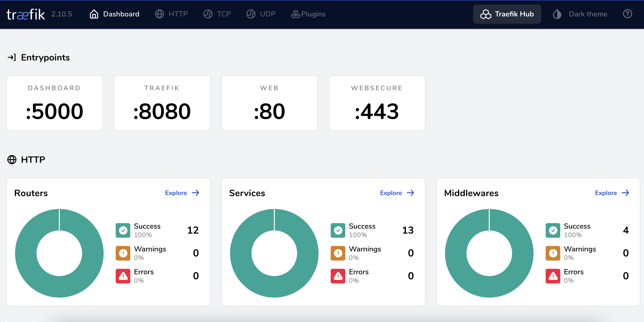The width and height of the screenshot is (644, 322).
Task: Click the Services warnings exclamation icon
Action: [x=338, y=253]
